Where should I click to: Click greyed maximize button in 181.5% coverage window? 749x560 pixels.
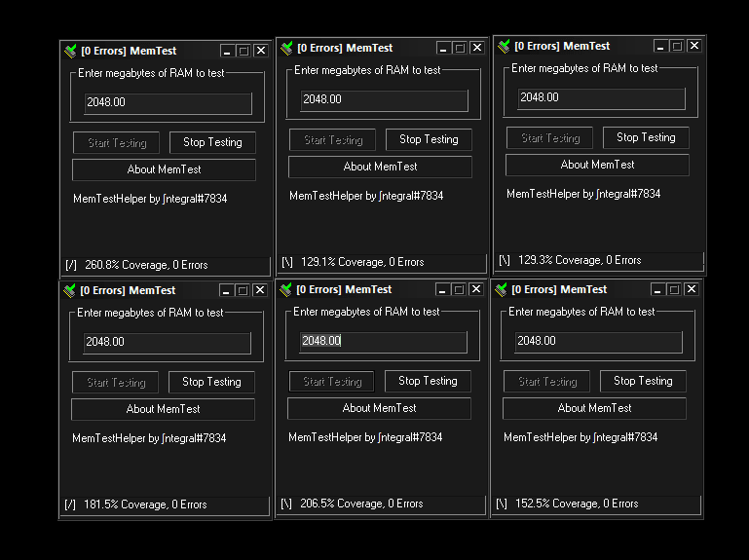coord(243,290)
